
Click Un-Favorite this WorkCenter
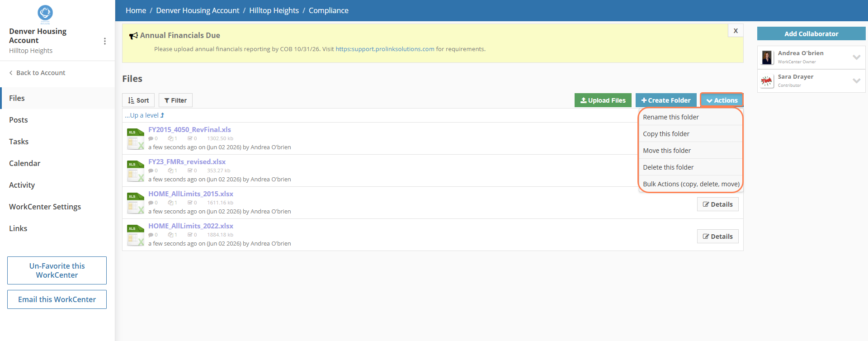(57, 270)
